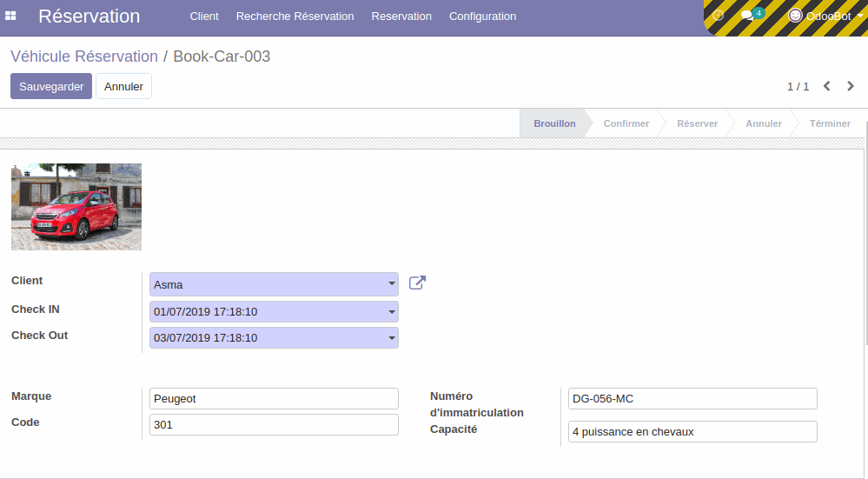Select the Terminer status stage
Screen dimensions: 868x479
[830, 123]
